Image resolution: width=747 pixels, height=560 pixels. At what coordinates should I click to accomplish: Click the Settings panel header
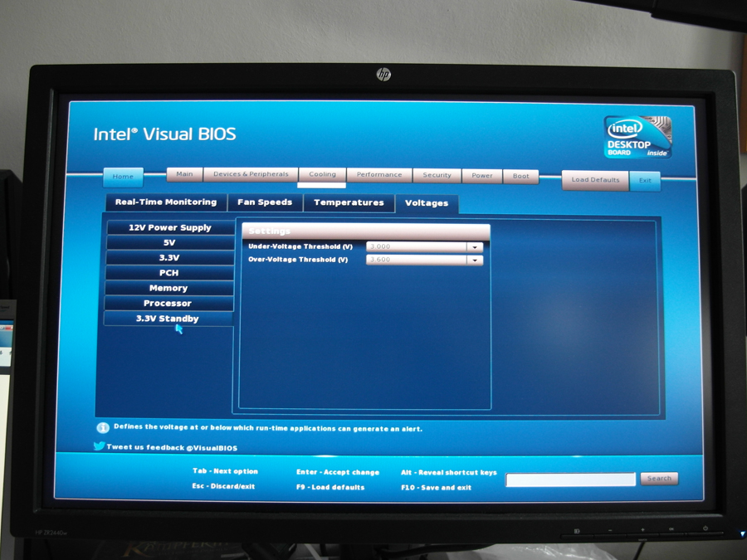pyautogui.click(x=365, y=231)
